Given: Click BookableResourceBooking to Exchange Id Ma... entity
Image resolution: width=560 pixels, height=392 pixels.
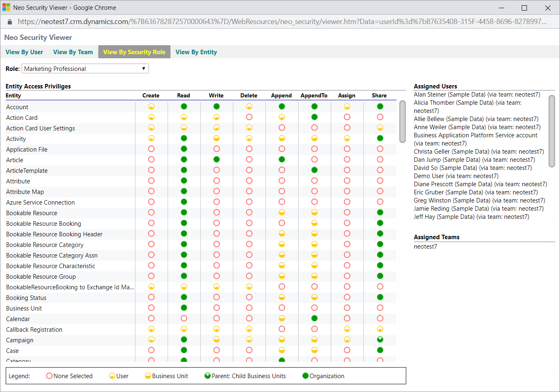Looking at the screenshot, I should pyautogui.click(x=70, y=287).
